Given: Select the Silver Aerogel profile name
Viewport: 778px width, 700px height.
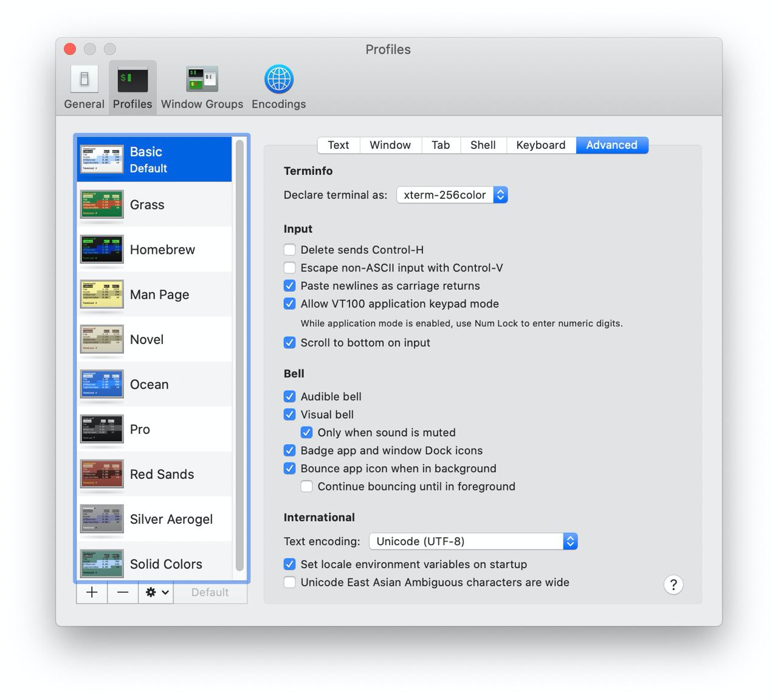Looking at the screenshot, I should 171,520.
